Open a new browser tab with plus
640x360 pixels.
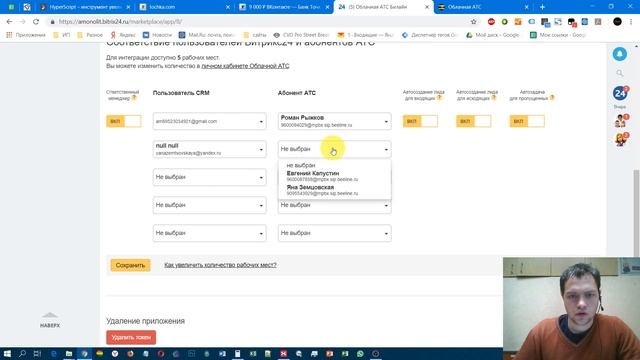tap(542, 7)
